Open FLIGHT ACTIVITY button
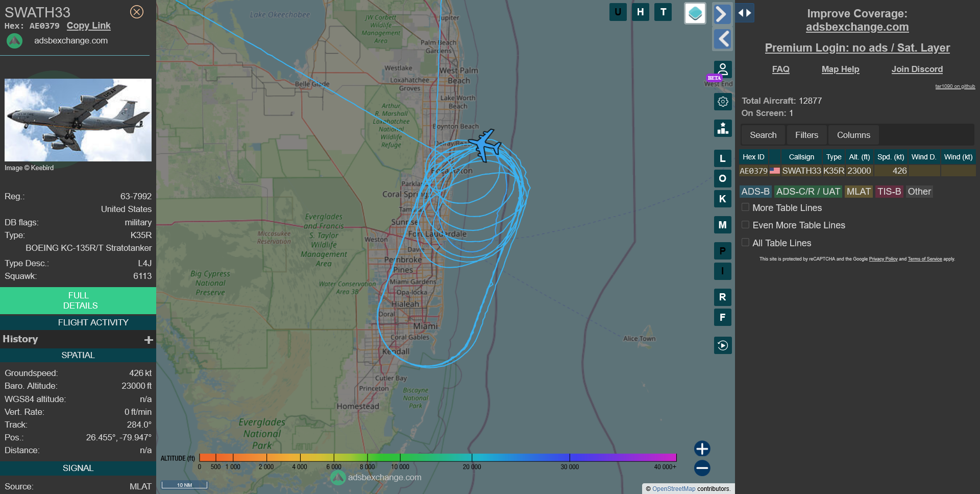Viewport: 980px width, 494px height. coord(78,322)
